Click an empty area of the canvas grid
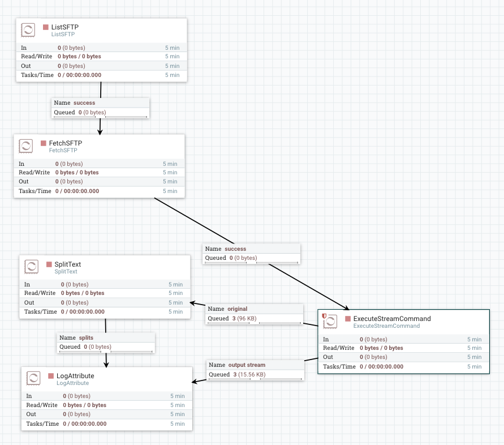The image size is (504, 445). (x=396, y=113)
